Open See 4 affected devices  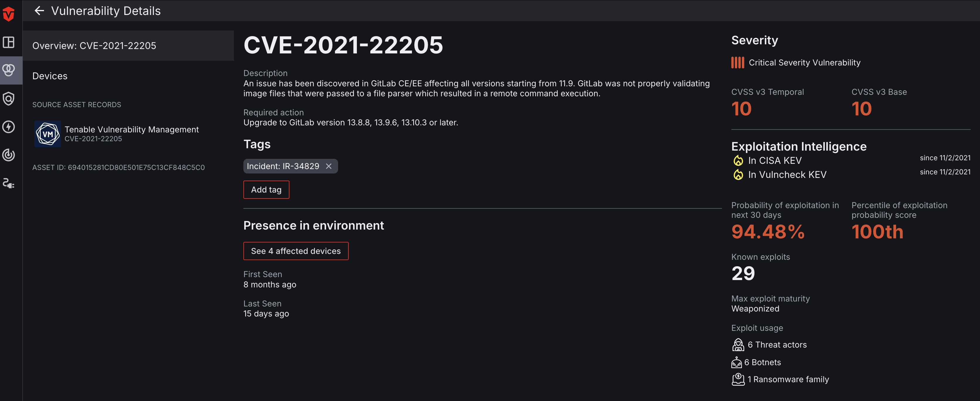(x=296, y=251)
